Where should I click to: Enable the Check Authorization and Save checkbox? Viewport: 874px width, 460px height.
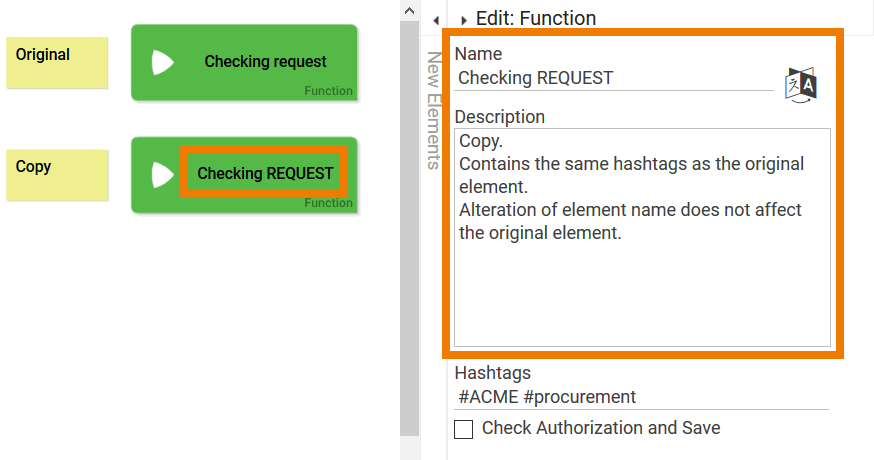[x=464, y=429]
